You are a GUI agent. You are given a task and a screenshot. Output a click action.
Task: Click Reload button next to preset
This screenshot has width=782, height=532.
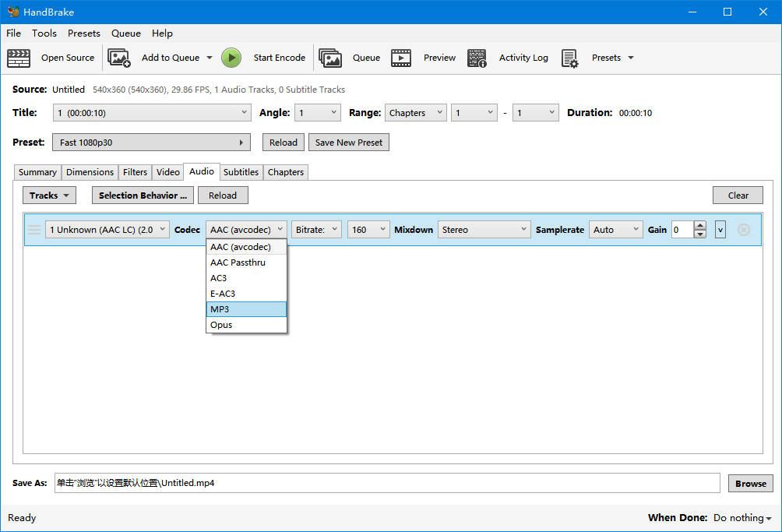coord(284,143)
